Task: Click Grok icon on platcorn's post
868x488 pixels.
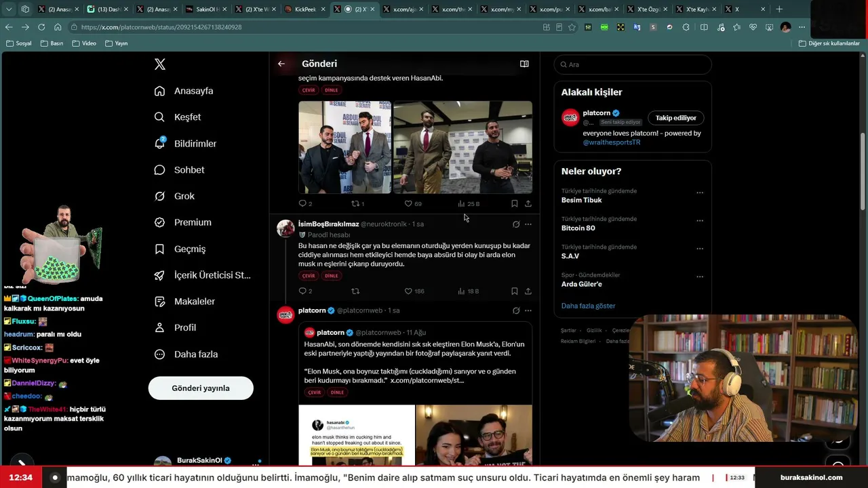Action: coord(516,310)
